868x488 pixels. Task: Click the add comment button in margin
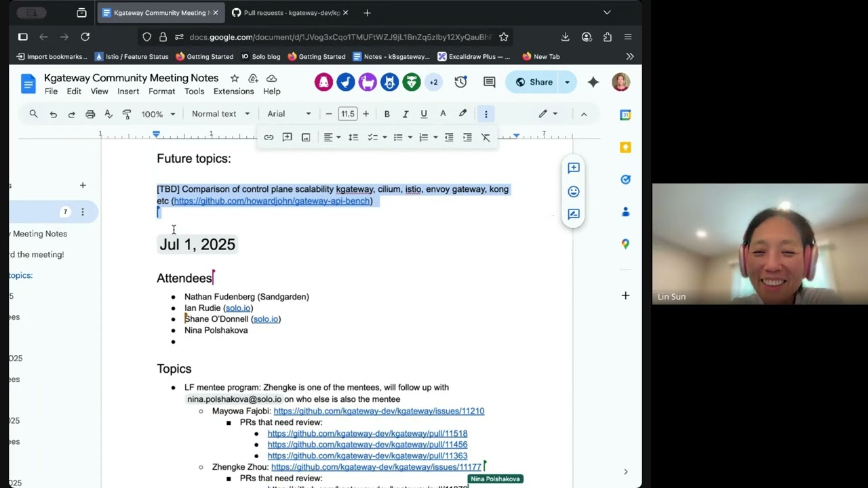coord(574,168)
